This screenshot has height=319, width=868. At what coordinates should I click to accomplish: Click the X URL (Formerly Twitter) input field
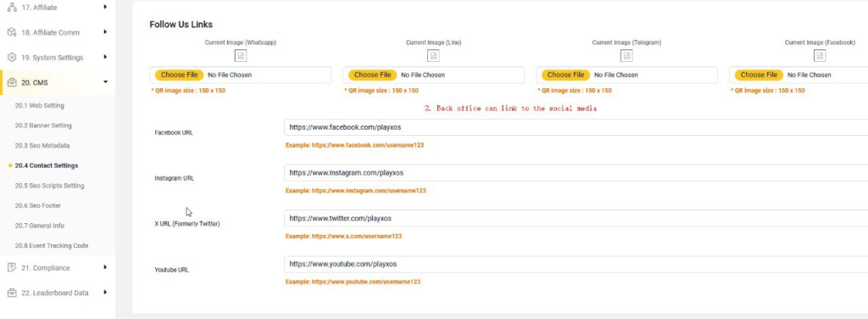pos(576,218)
